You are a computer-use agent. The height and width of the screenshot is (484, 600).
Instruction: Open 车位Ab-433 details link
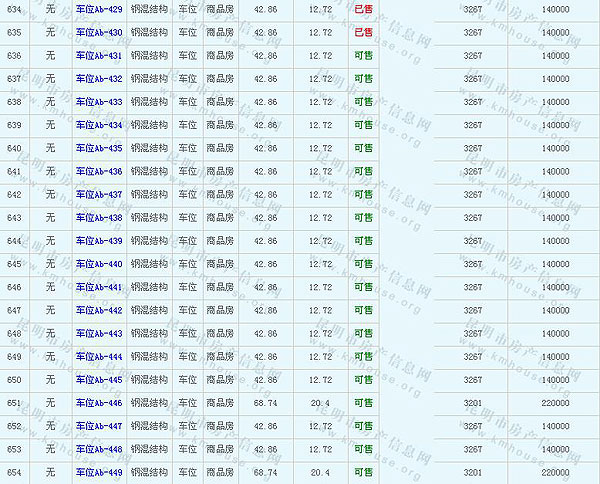pos(99,102)
